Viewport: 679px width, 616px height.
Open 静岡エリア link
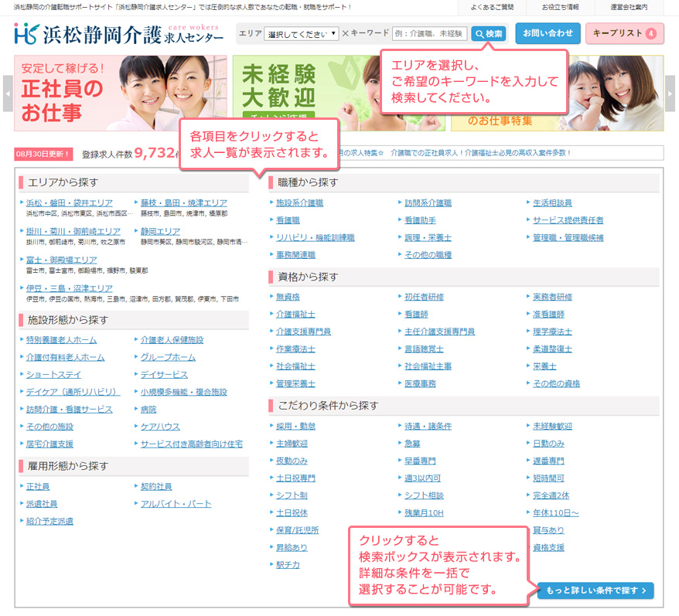tap(160, 231)
